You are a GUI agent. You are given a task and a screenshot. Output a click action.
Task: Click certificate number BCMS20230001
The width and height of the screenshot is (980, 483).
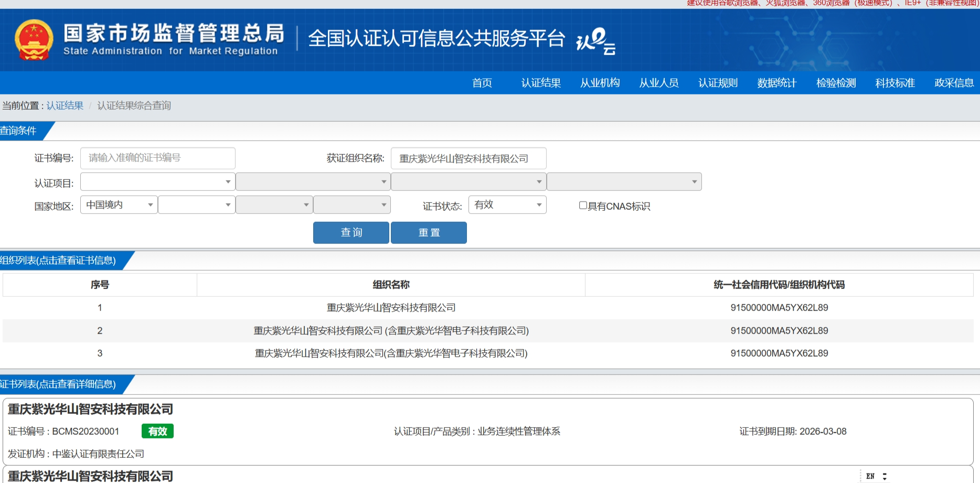[x=86, y=431]
